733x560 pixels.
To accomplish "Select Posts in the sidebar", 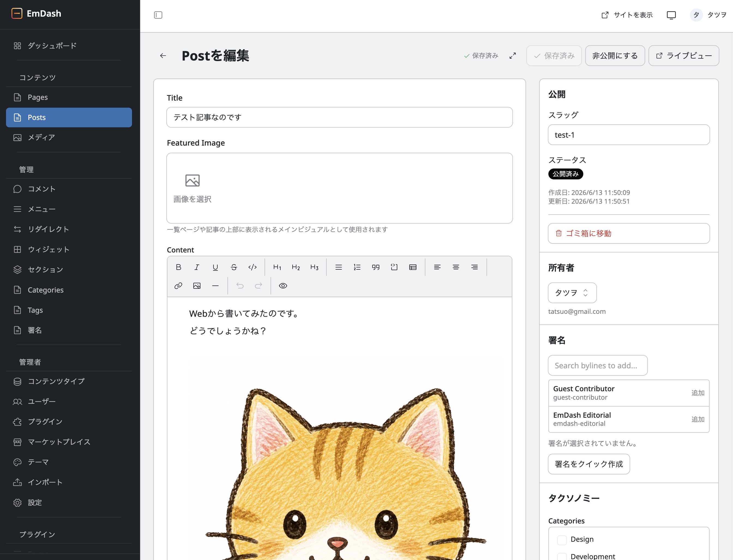I will pyautogui.click(x=69, y=117).
